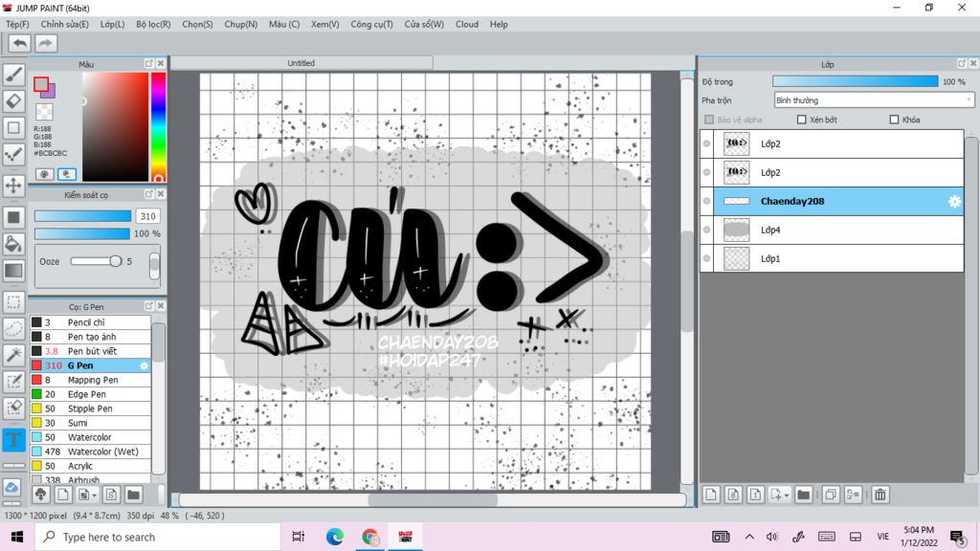The width and height of the screenshot is (980, 551).
Task: Click the brush size field showing 310
Action: tap(147, 216)
